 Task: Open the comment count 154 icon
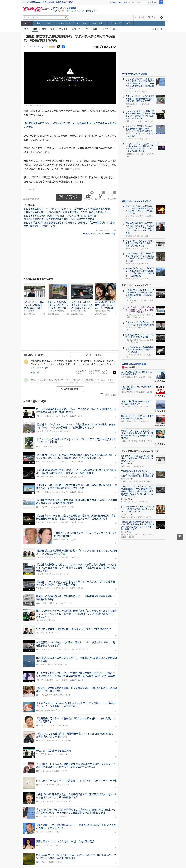pyautogui.click(x=45, y=47)
